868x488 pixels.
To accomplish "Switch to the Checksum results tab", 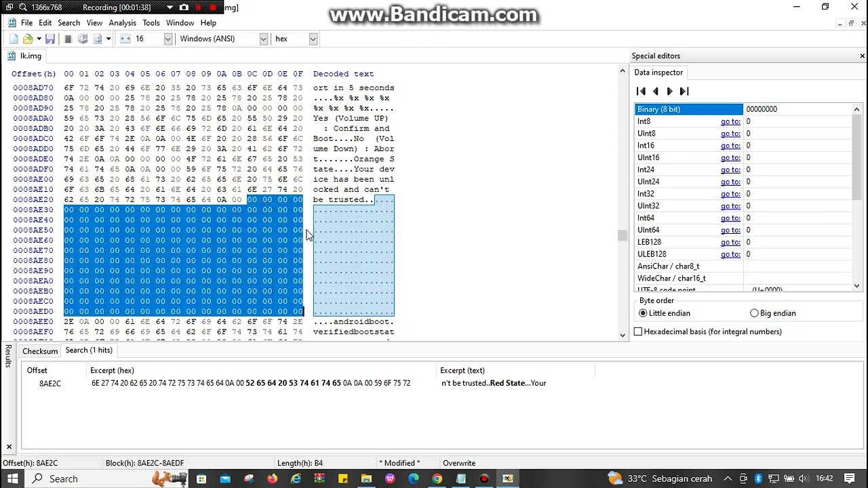I will (40, 351).
